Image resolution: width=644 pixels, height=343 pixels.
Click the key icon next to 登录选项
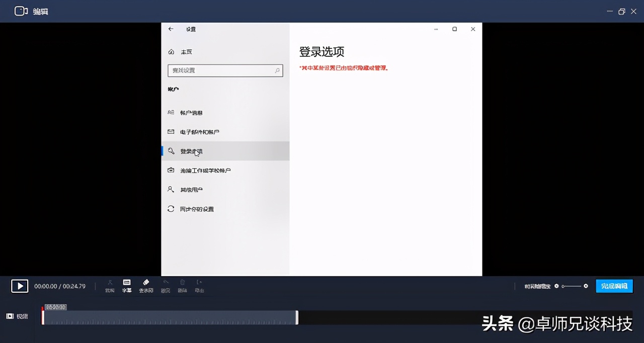click(x=171, y=151)
